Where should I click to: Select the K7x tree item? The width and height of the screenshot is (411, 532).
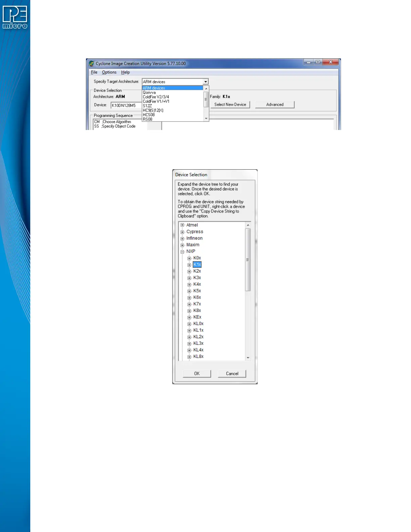click(x=197, y=304)
